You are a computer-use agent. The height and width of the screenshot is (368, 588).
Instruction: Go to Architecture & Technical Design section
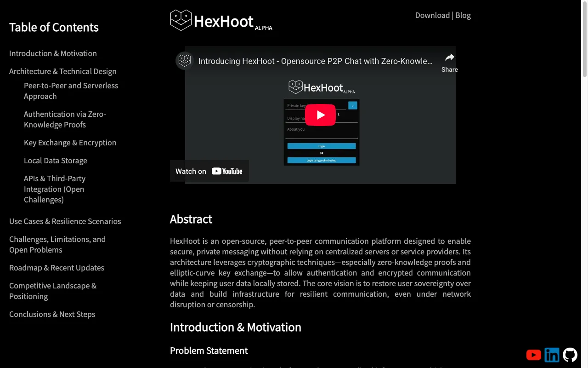tap(63, 71)
